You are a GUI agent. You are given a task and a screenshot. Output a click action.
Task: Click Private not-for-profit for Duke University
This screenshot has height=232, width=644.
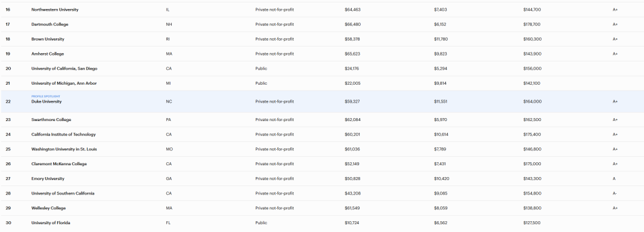(x=274, y=101)
